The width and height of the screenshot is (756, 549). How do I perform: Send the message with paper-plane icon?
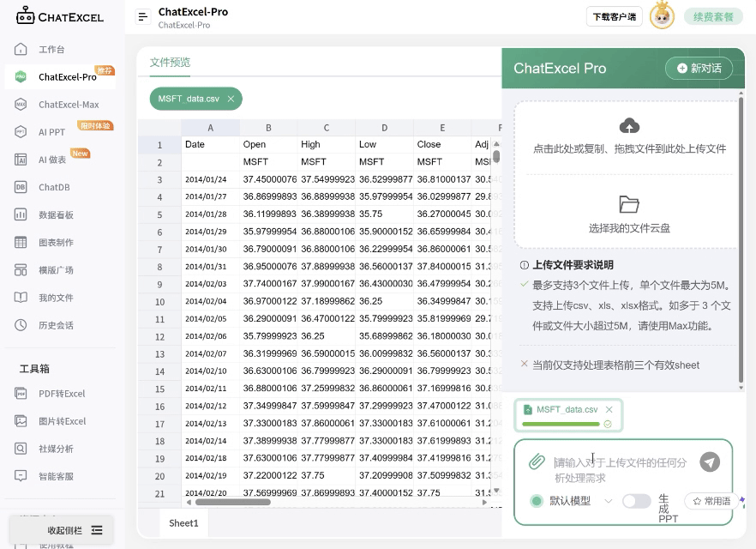point(710,462)
